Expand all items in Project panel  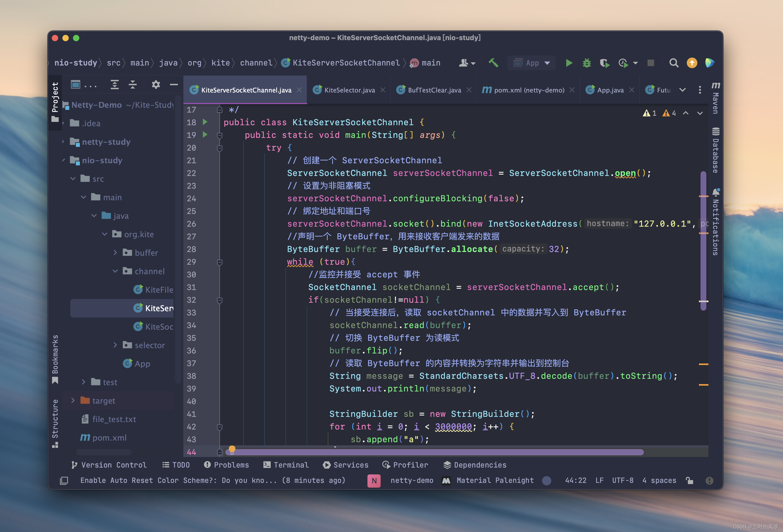click(114, 85)
